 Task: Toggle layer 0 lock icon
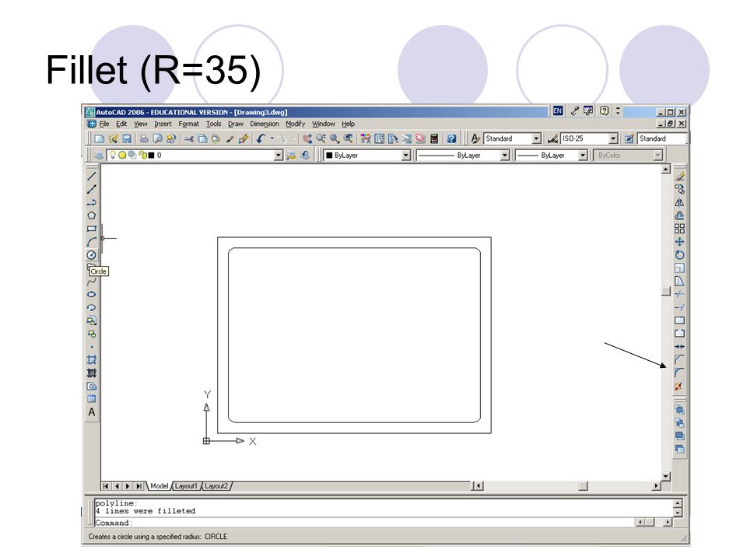142,155
